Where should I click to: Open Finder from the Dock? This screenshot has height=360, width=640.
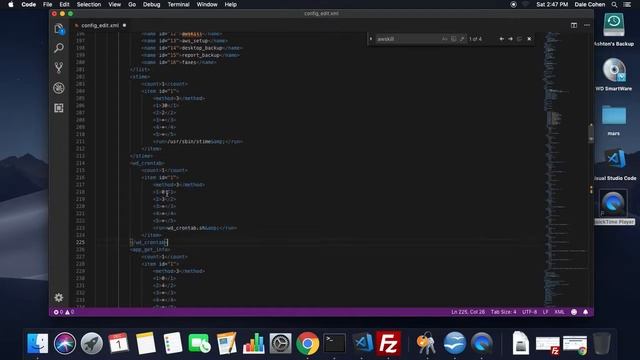38,343
